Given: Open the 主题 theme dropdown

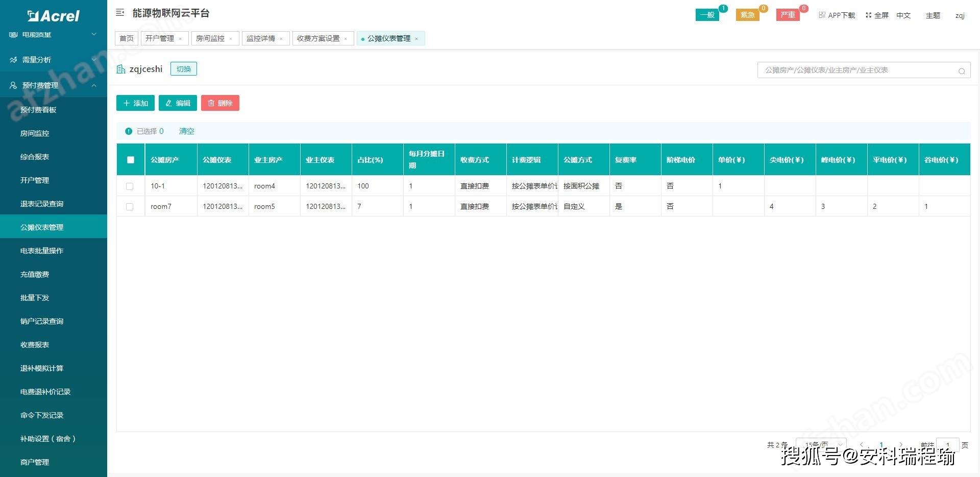Looking at the screenshot, I should [933, 15].
